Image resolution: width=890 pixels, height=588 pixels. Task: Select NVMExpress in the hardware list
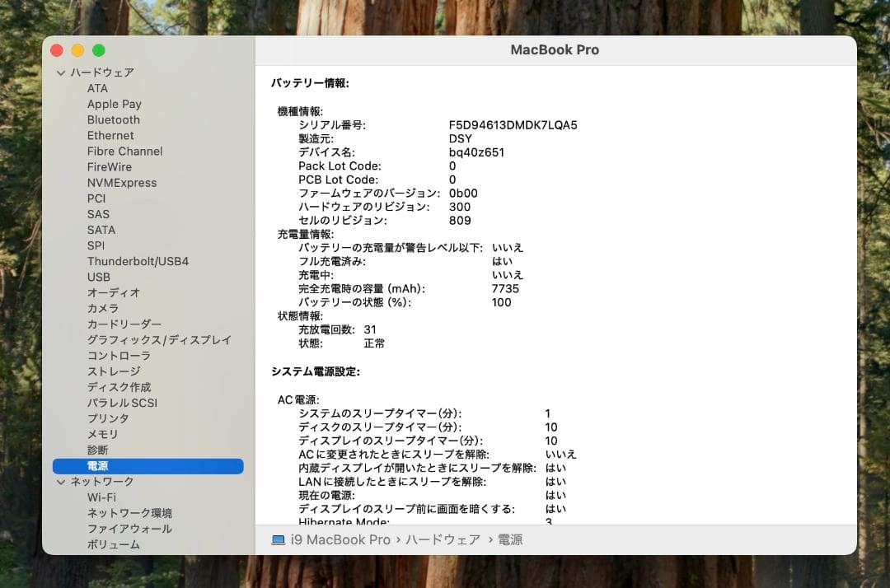pos(122,182)
